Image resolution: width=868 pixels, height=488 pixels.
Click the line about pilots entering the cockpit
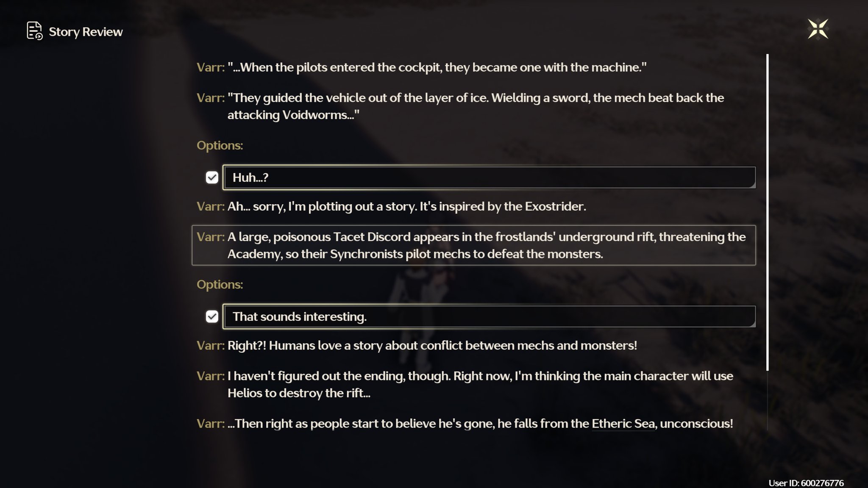pyautogui.click(x=437, y=67)
